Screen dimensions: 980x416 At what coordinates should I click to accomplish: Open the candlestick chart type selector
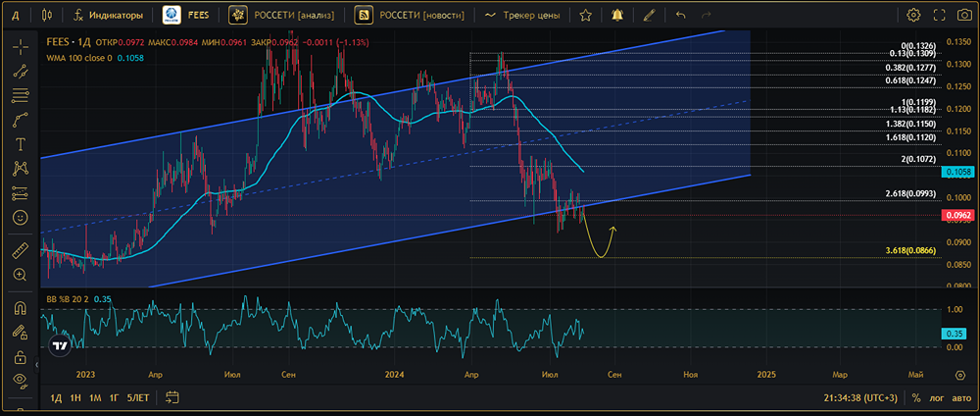(x=47, y=15)
